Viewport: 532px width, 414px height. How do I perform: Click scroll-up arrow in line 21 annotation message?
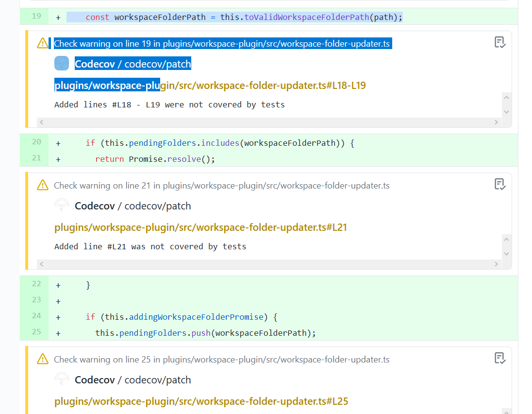click(507, 240)
